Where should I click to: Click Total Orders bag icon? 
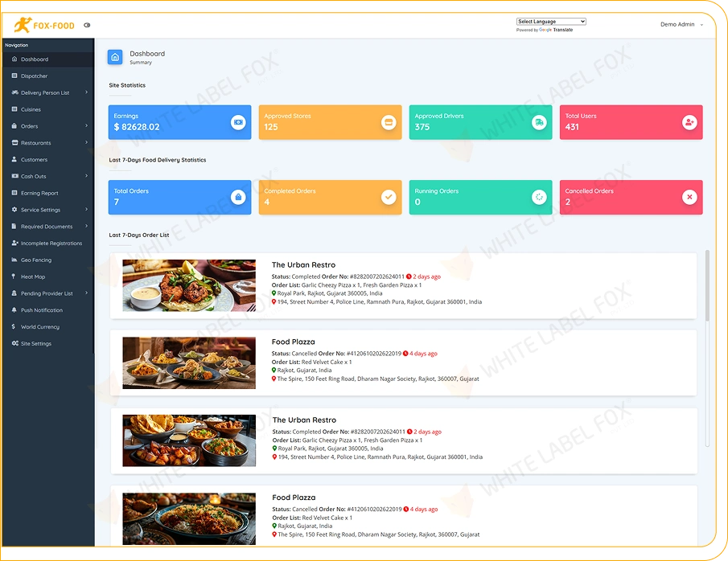[x=238, y=197]
